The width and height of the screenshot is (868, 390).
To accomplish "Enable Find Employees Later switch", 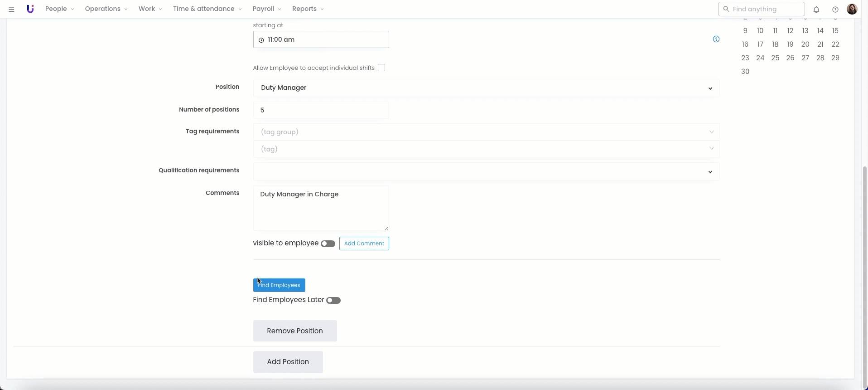I will click(x=333, y=300).
